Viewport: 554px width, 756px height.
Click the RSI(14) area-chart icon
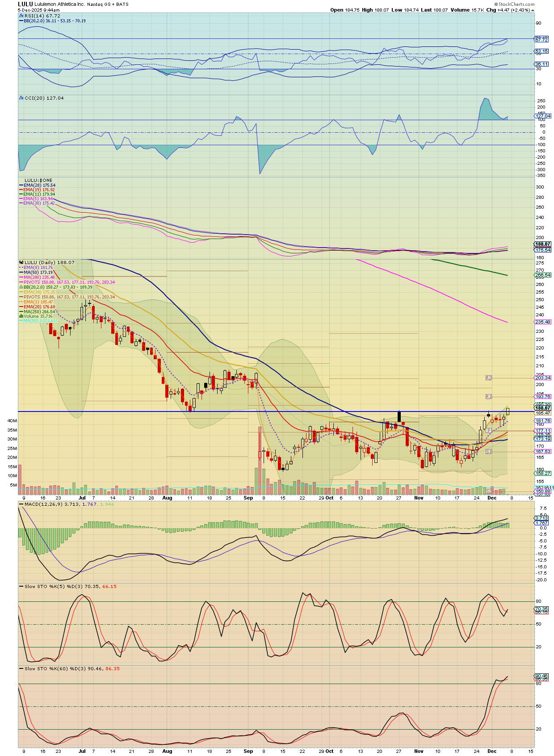(x=21, y=16)
